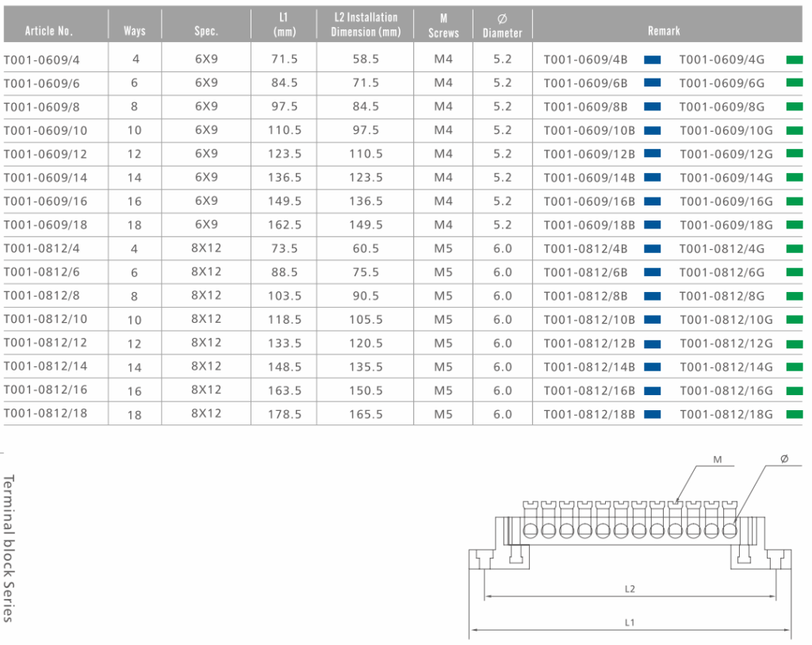Click article number T001-0609/18
This screenshot has height=645, width=812.
[x=45, y=225]
